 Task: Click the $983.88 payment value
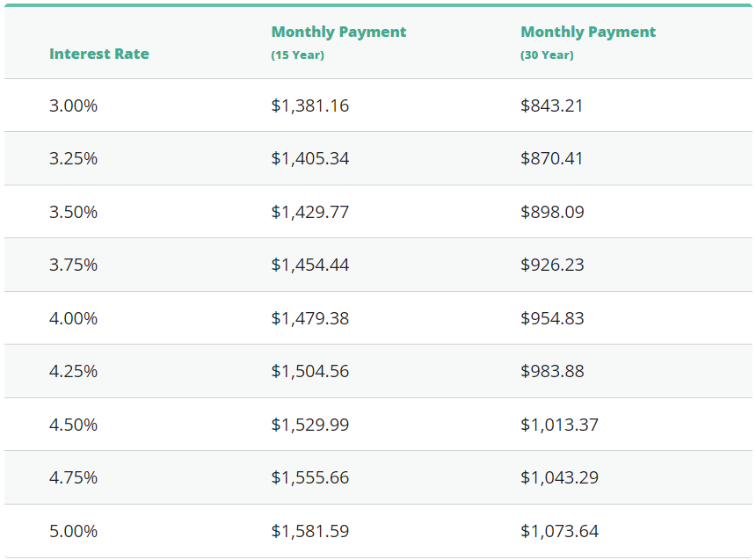(551, 371)
